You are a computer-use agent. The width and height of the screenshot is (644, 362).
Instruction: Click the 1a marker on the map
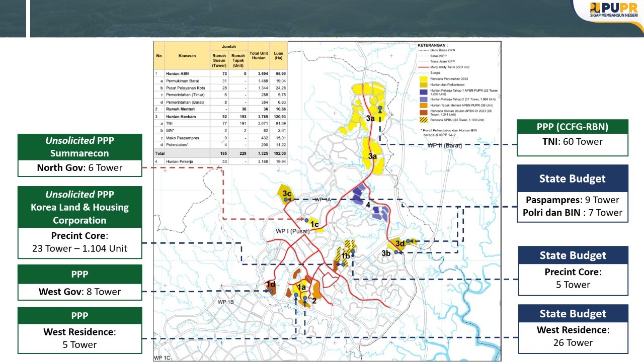[301, 287]
